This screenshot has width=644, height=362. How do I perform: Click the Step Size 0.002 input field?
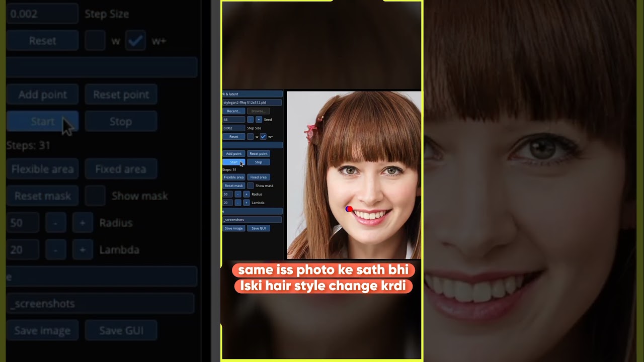coord(233,128)
